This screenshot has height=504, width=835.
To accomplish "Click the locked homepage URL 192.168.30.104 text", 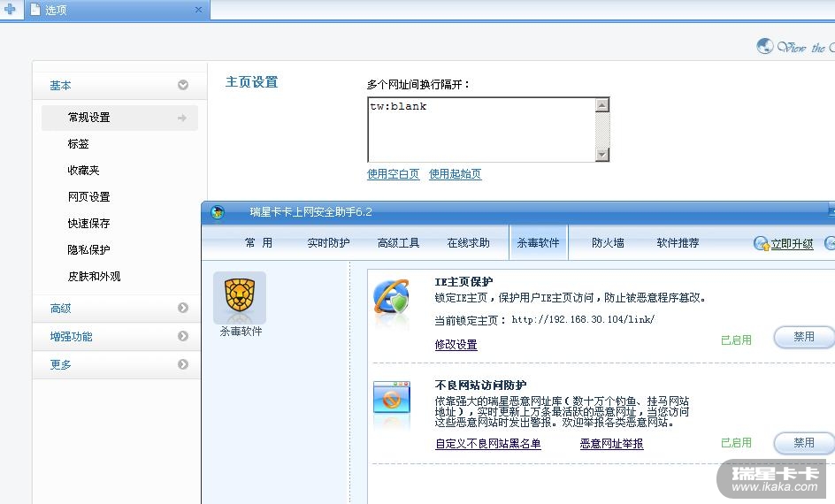I will (583, 319).
